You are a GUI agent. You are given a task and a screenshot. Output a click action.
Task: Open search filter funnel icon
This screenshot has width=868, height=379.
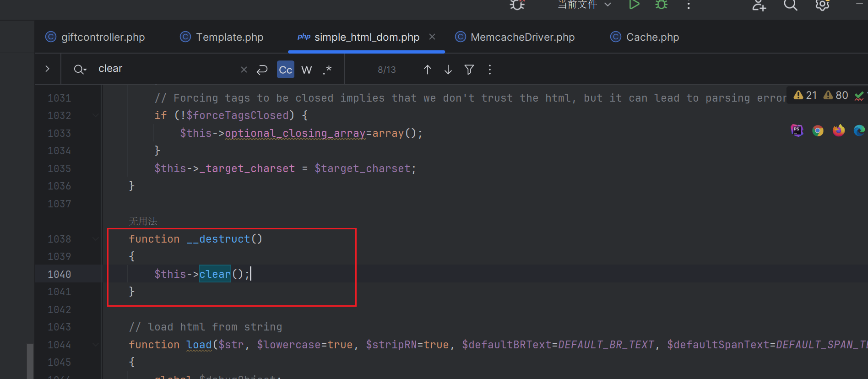(x=469, y=70)
